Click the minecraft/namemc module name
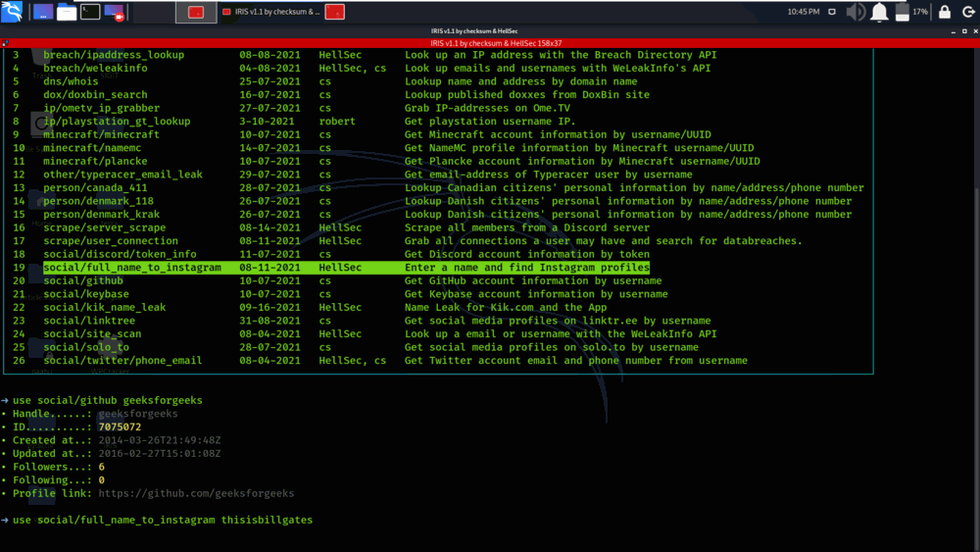This screenshot has height=552, width=980. 92,148
